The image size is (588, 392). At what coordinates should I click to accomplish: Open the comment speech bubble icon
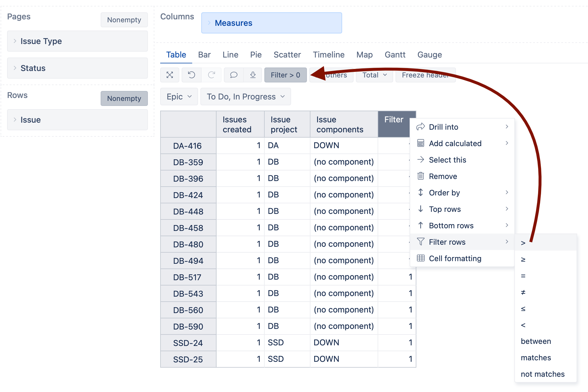pyautogui.click(x=234, y=75)
